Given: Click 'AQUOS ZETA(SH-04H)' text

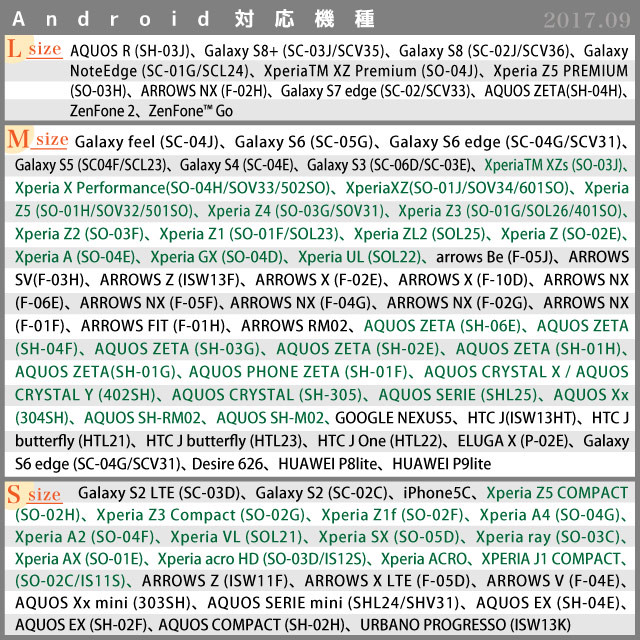Looking at the screenshot, I should 553,91.
